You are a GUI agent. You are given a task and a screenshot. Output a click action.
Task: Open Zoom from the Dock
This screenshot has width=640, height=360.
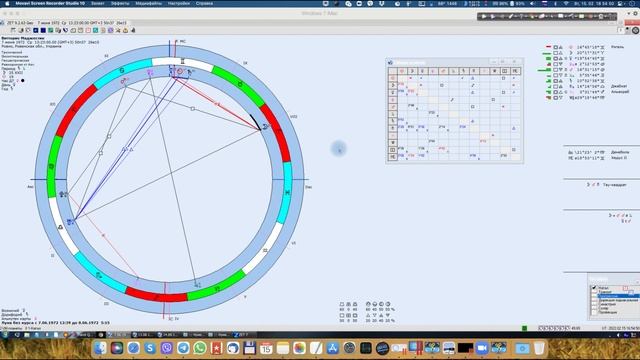pos(482,348)
